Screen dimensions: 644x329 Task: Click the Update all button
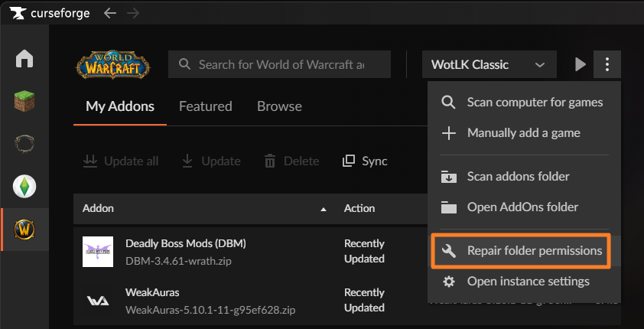(x=121, y=161)
